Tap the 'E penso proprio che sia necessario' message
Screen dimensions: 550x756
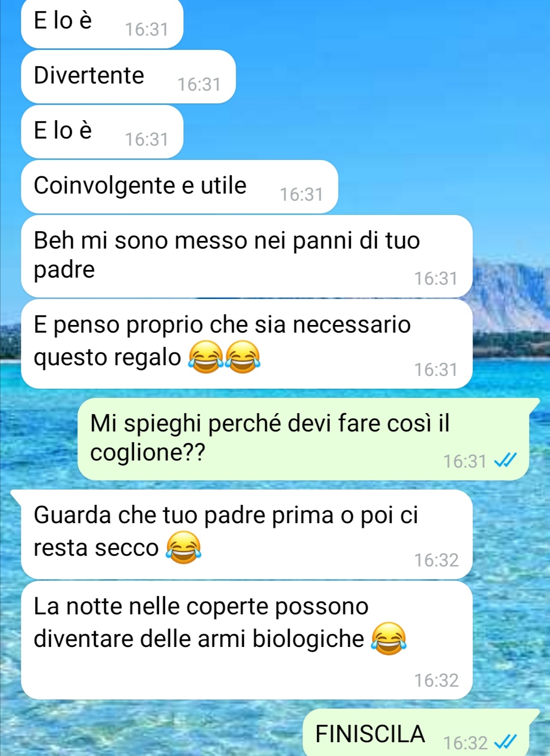pyautogui.click(x=246, y=344)
